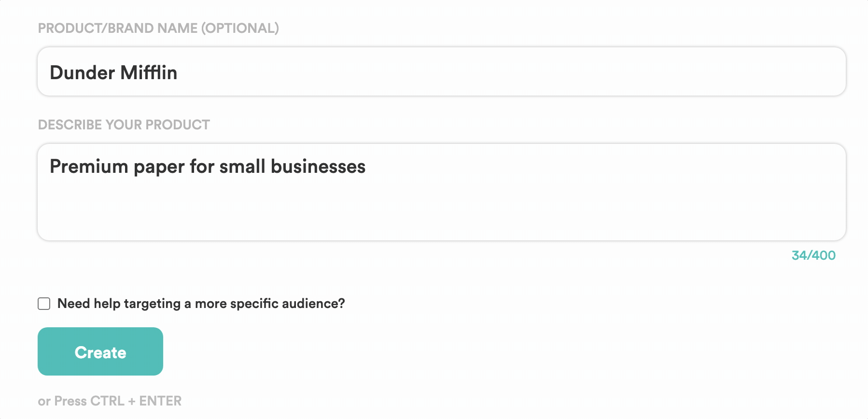Image resolution: width=868 pixels, height=419 pixels.
Task: Place cursor on the word "businesses"
Action: 318,167
